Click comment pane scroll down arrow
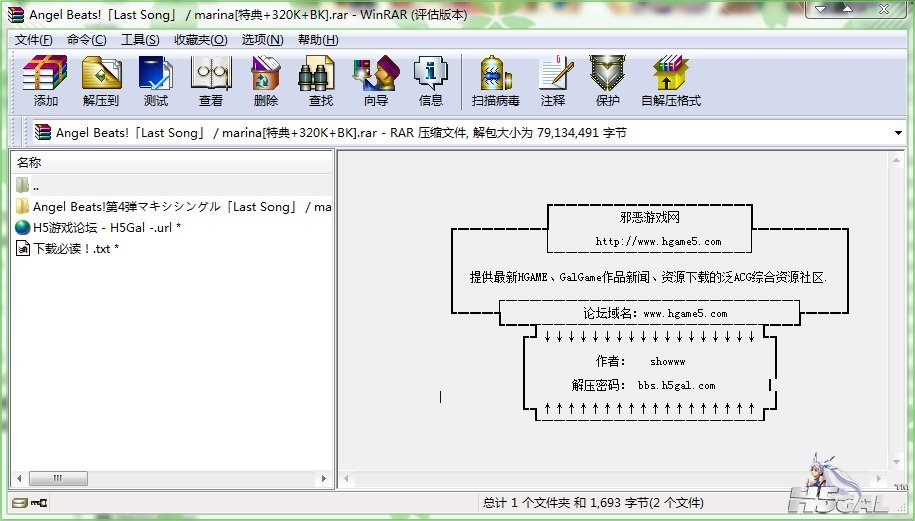 point(896,463)
